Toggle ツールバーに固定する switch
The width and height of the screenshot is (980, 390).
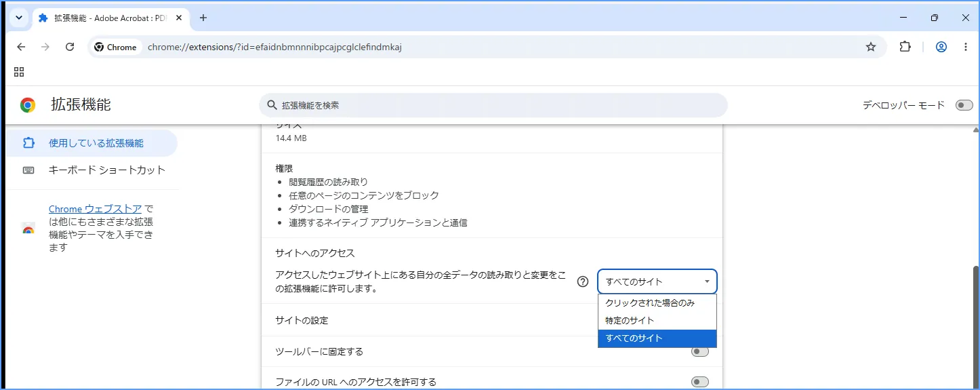click(700, 351)
